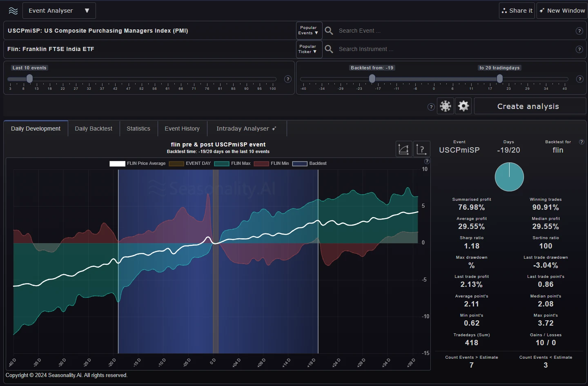Toggle FLIN Price Average legend series

(x=137, y=164)
